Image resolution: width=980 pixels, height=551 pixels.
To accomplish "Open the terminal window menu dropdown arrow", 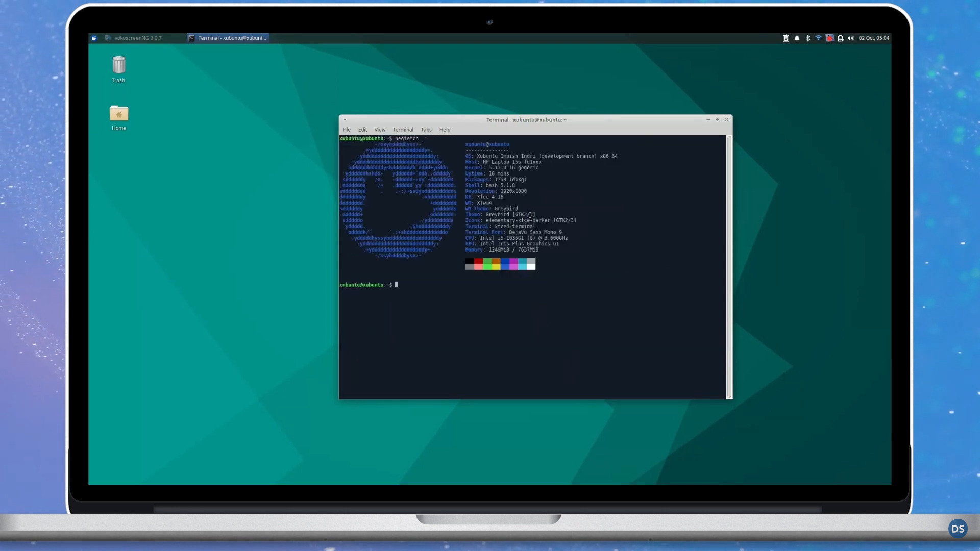I will (x=345, y=120).
